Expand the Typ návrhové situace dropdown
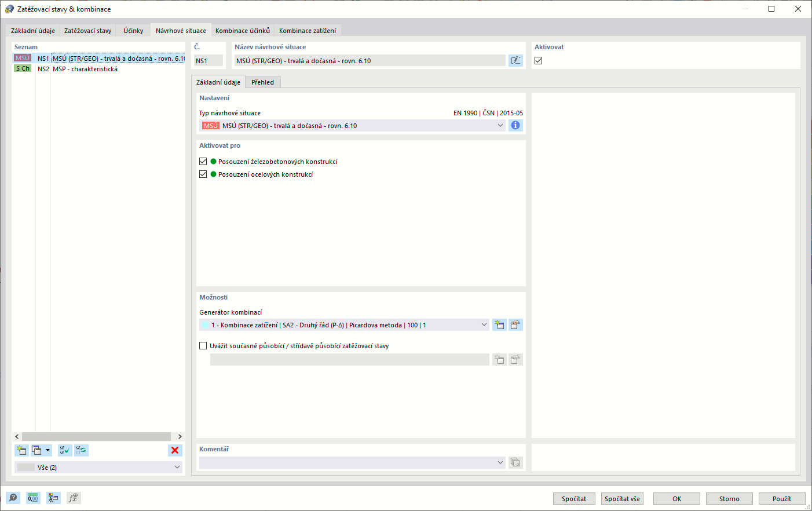The width and height of the screenshot is (812, 511). (x=500, y=125)
